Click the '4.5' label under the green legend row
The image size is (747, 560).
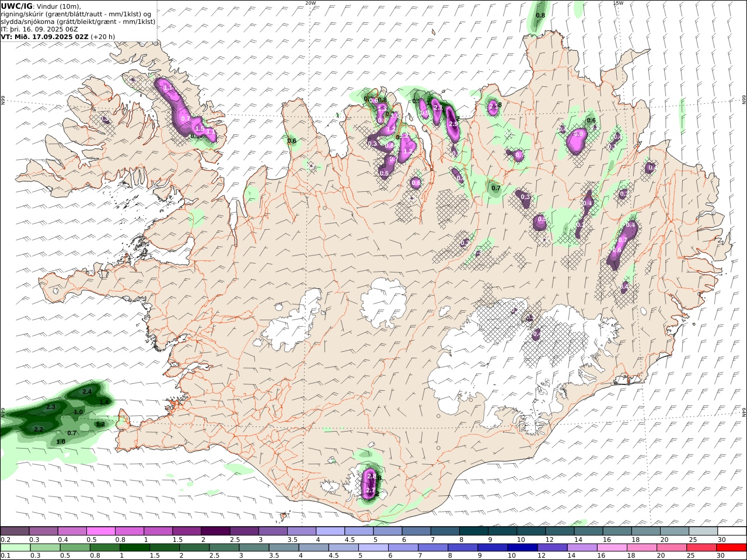tap(334, 556)
